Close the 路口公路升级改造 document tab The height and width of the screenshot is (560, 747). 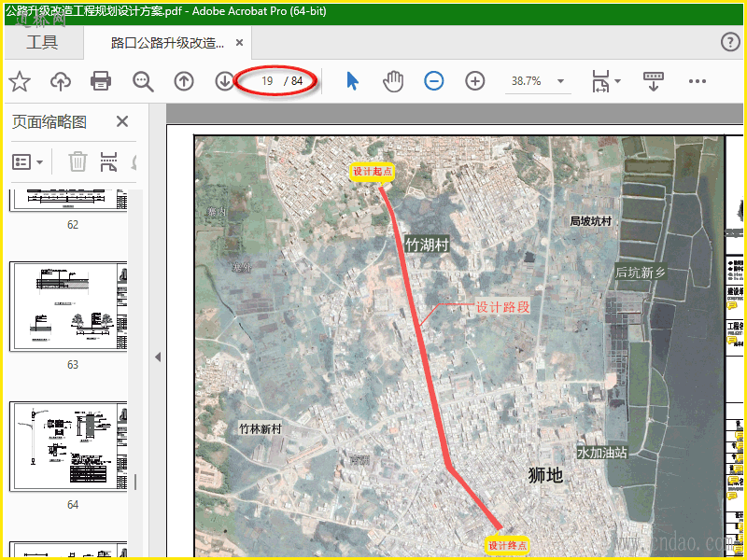click(240, 43)
